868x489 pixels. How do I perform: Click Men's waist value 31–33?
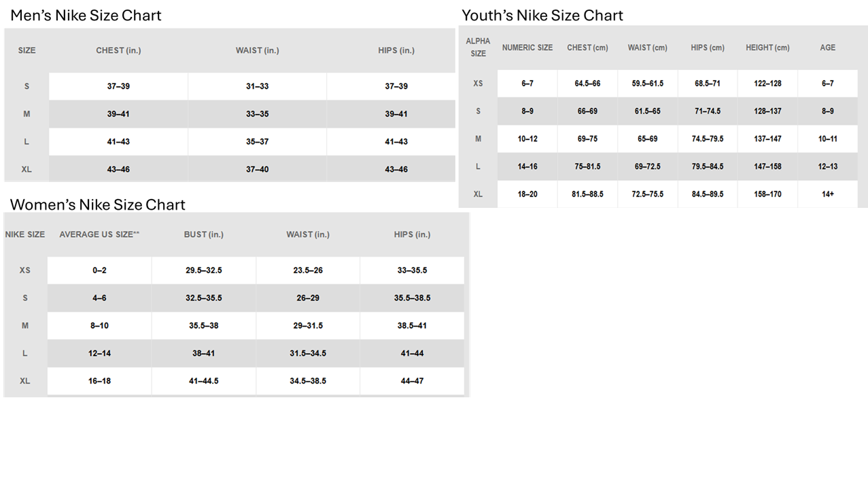point(257,86)
